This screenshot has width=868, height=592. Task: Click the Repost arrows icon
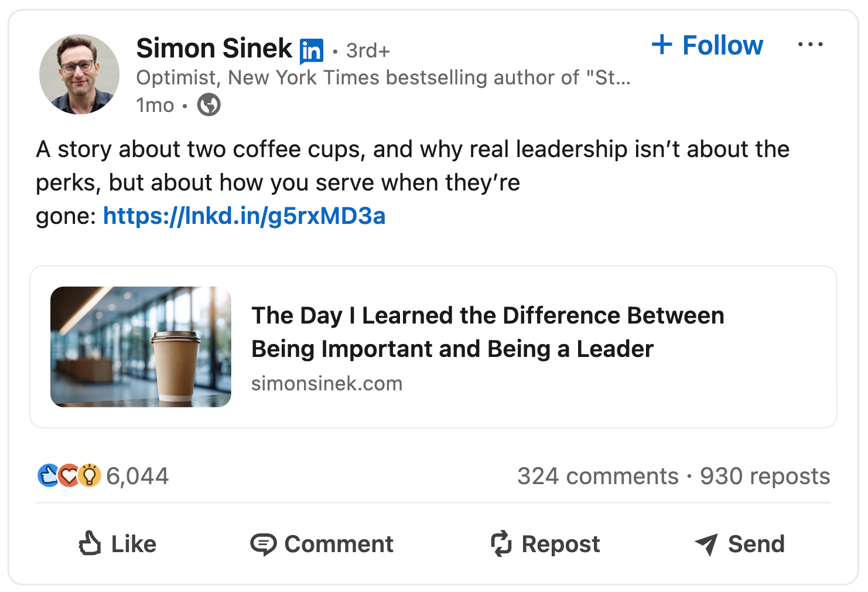[501, 543]
